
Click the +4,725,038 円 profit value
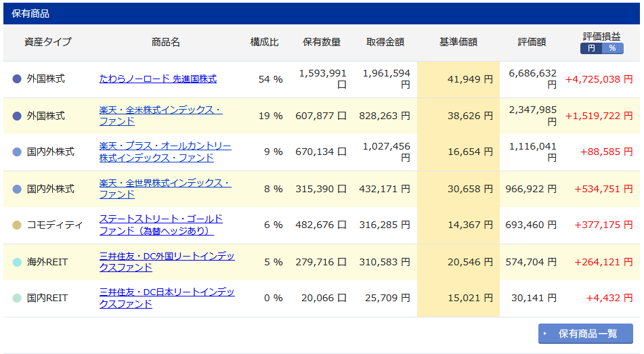599,79
